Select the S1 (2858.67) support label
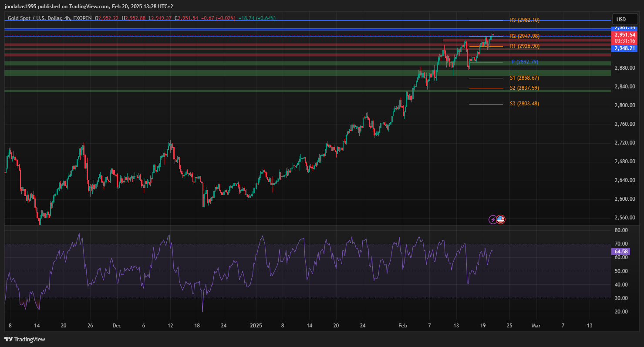The width and height of the screenshot is (644, 347). [x=524, y=78]
